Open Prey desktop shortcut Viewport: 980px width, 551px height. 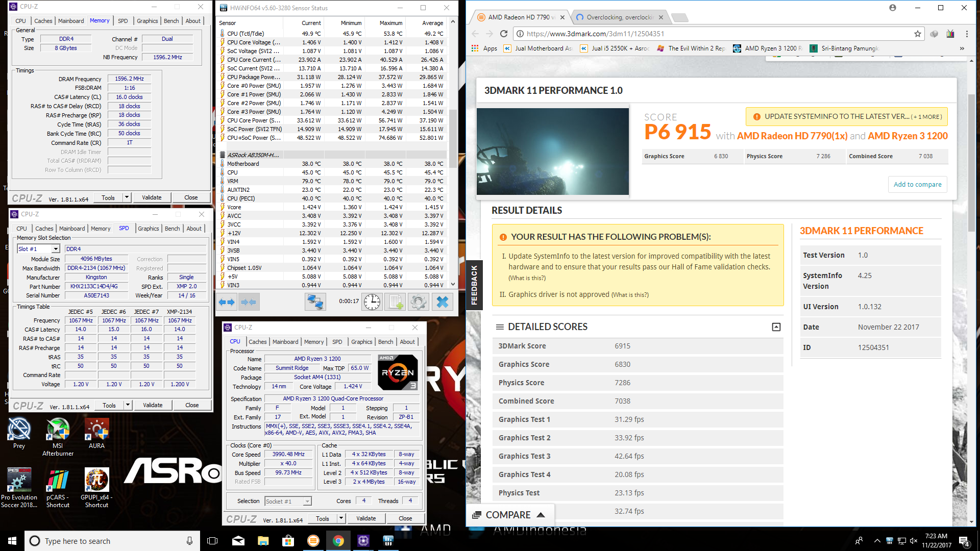coord(19,434)
